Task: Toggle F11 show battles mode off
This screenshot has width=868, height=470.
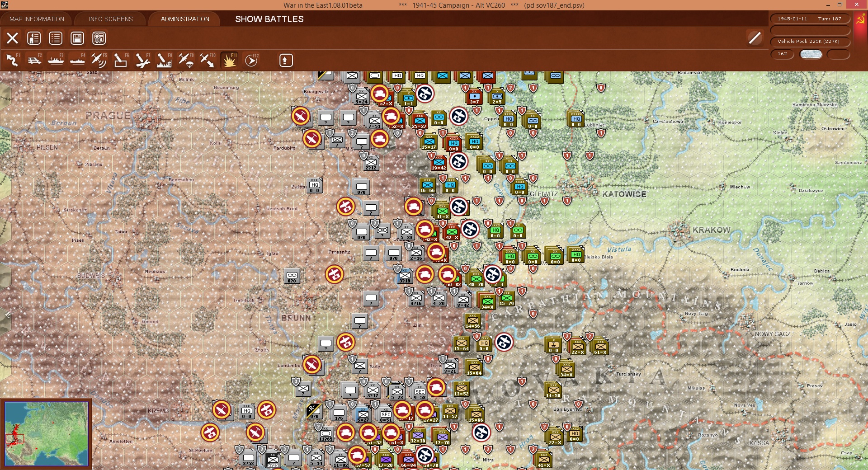Action: [229, 60]
